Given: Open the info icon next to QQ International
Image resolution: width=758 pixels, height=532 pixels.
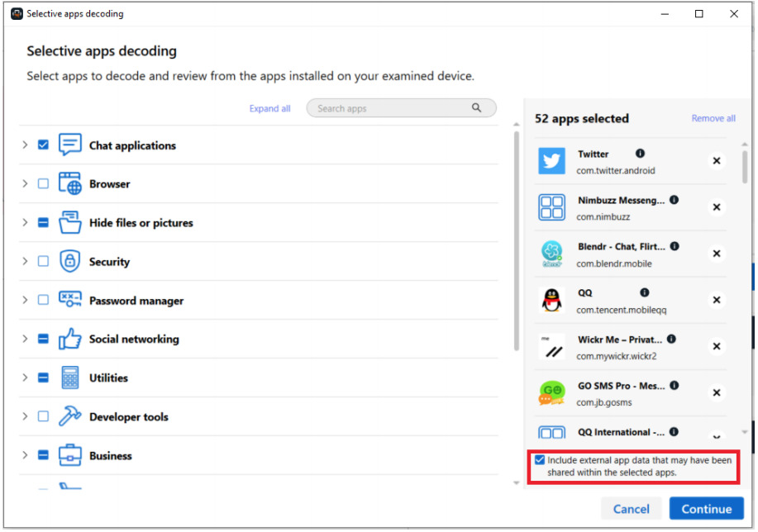Looking at the screenshot, I should [x=675, y=432].
